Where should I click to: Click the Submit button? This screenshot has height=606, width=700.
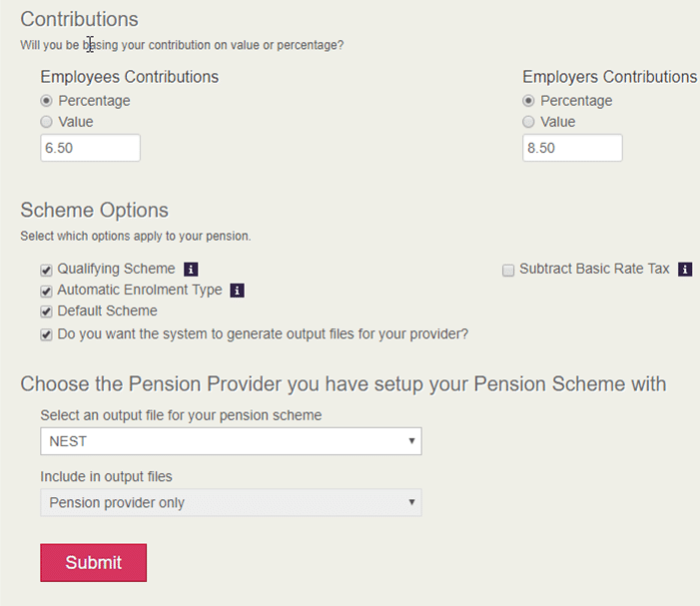pos(93,562)
